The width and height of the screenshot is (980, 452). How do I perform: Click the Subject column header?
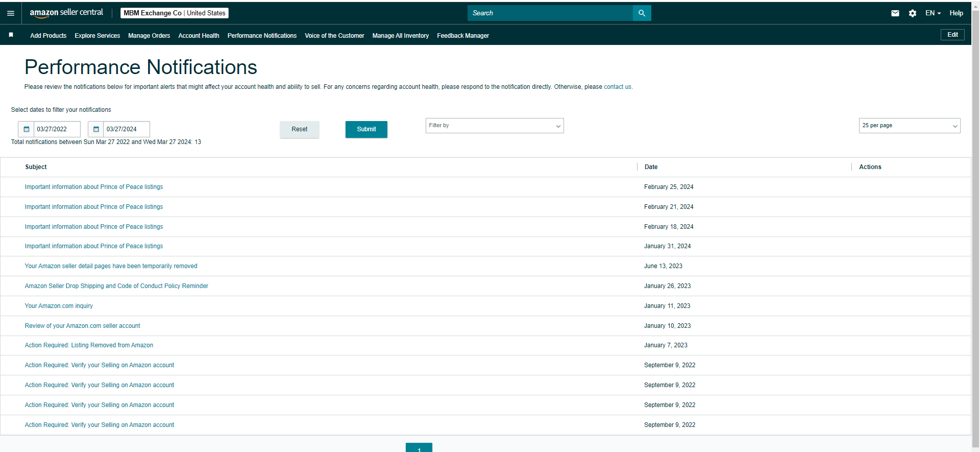pyautogui.click(x=36, y=167)
